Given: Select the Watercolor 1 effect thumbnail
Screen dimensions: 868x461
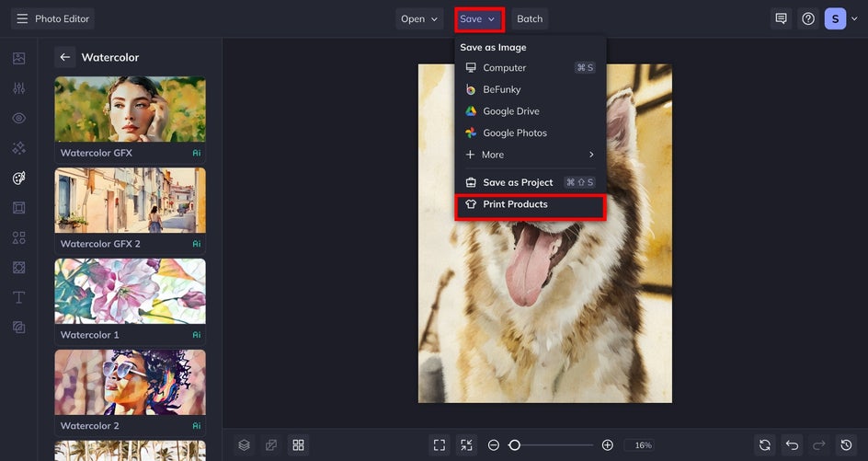Looking at the screenshot, I should pyautogui.click(x=130, y=291).
